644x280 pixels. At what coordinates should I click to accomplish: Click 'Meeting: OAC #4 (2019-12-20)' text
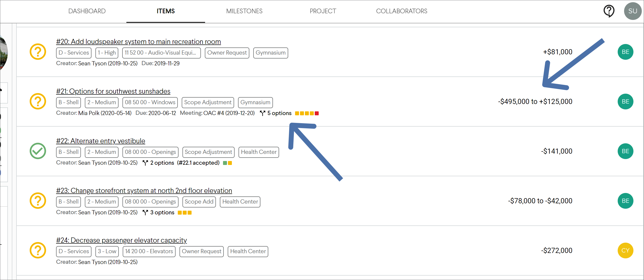(217, 113)
